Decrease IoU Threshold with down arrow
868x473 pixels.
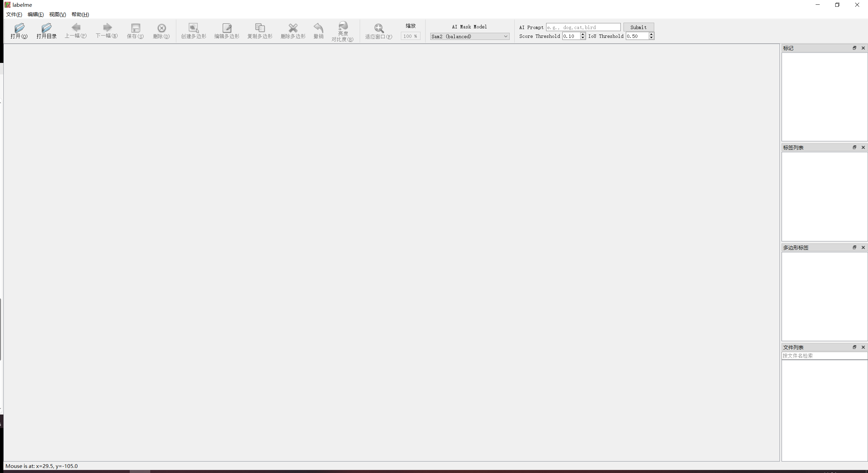651,38
